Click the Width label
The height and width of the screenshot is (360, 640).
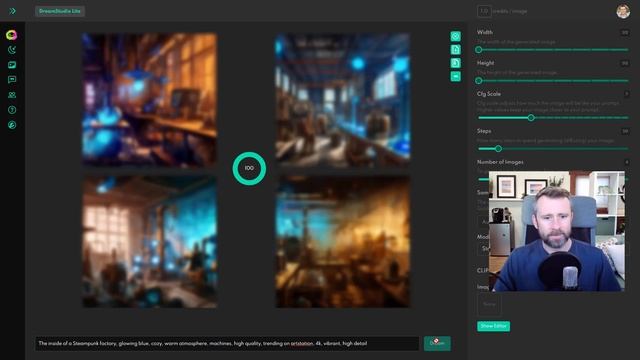point(484,32)
